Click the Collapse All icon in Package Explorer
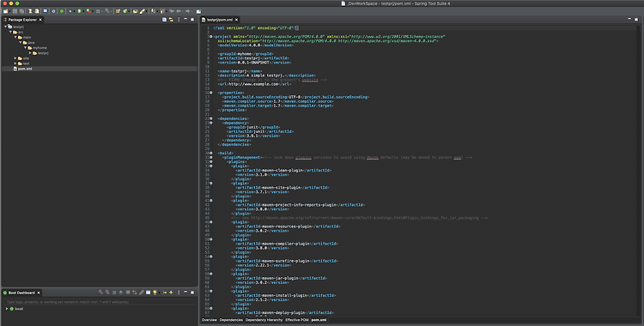The height and width of the screenshot is (326, 644). [164, 20]
